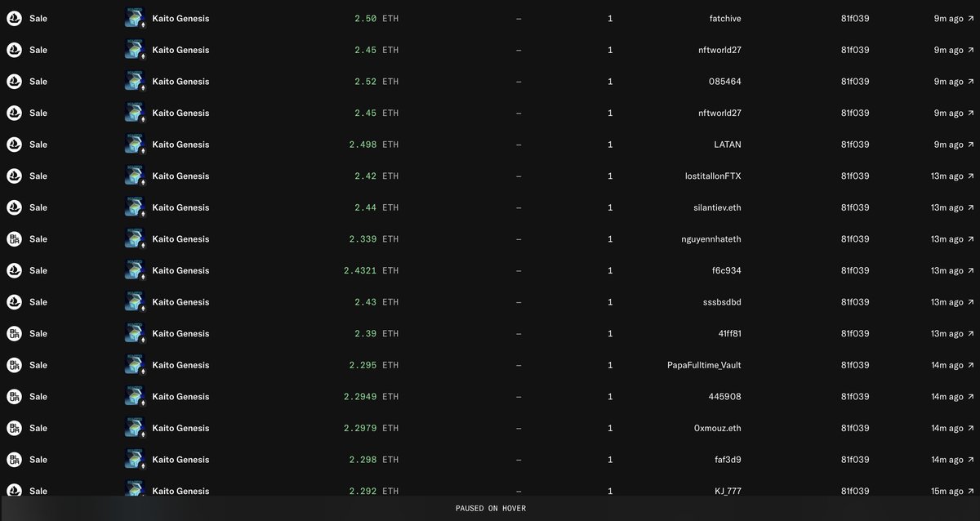Click Blur icon on the 41ff81 sale row
Viewport: 980px width, 521px height.
(14, 333)
